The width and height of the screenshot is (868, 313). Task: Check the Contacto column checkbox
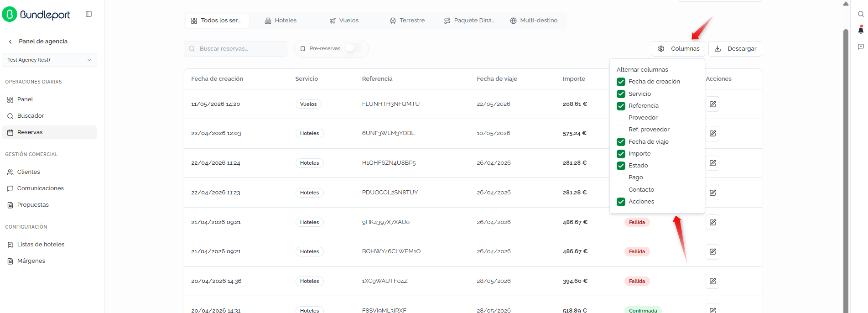pyautogui.click(x=621, y=190)
